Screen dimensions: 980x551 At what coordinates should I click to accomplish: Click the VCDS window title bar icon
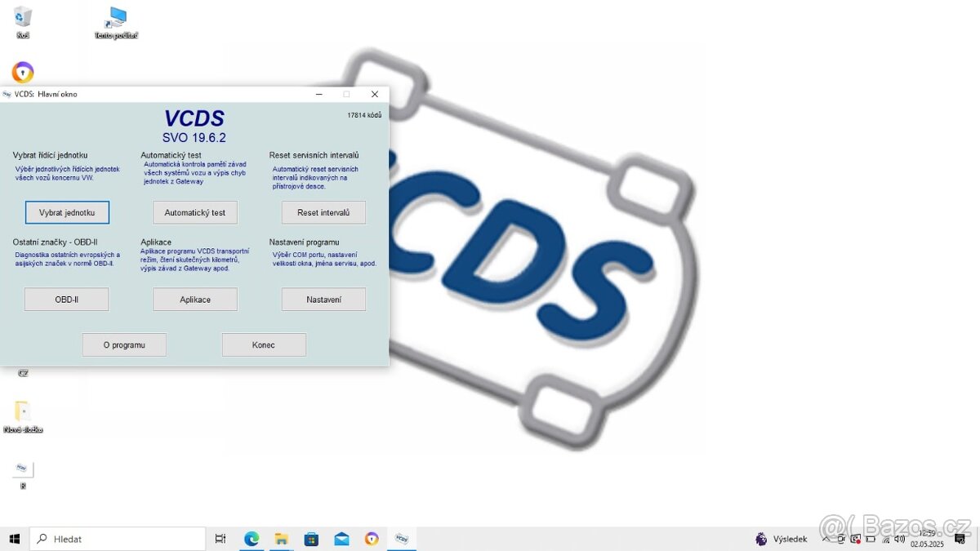pos(7,94)
